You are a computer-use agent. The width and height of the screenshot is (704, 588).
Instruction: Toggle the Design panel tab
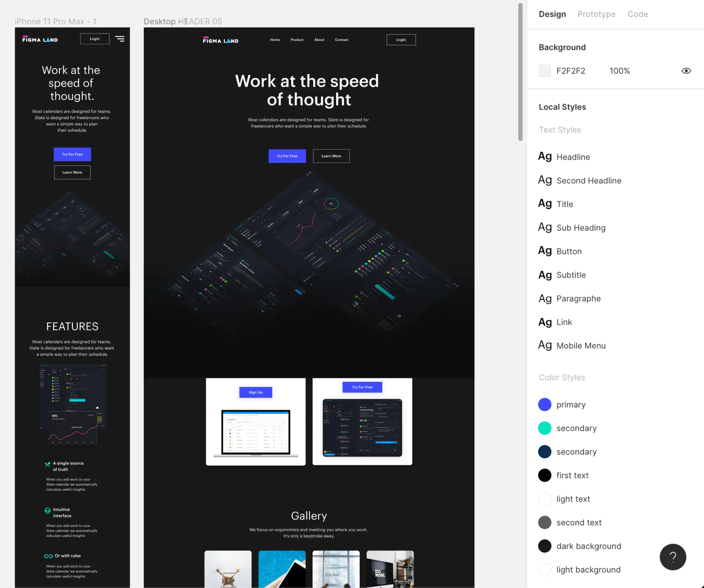551,14
